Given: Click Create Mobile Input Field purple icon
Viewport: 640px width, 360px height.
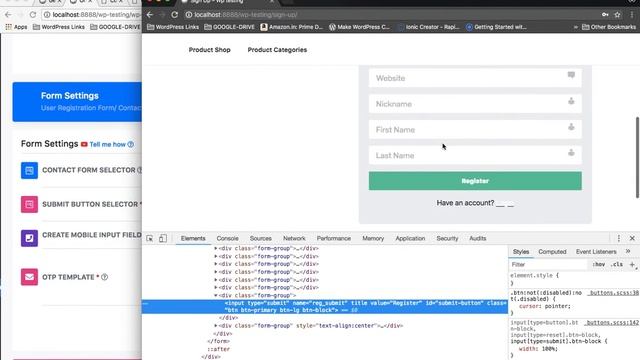Looking at the screenshot, I should [29, 238].
